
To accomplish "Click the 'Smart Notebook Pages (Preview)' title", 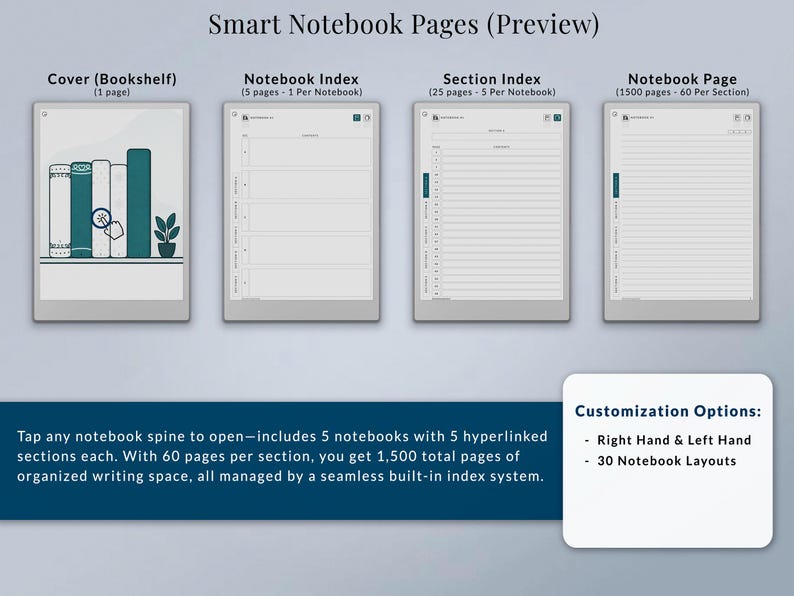I will [x=404, y=24].
